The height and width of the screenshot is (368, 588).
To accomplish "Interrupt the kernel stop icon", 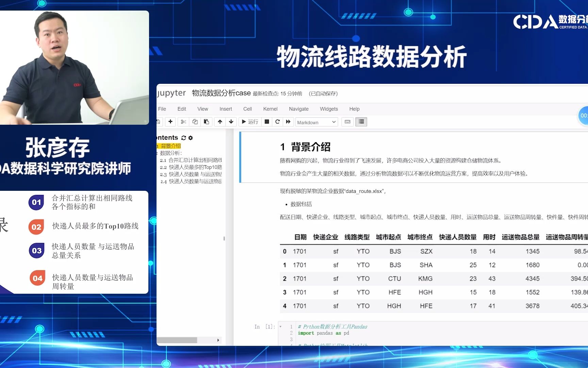I will (x=267, y=122).
